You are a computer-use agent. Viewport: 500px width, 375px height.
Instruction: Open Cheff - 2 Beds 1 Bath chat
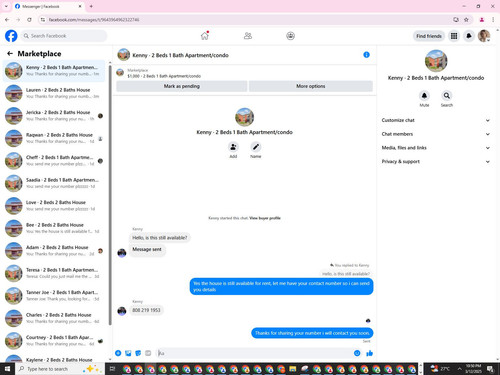pos(54,161)
